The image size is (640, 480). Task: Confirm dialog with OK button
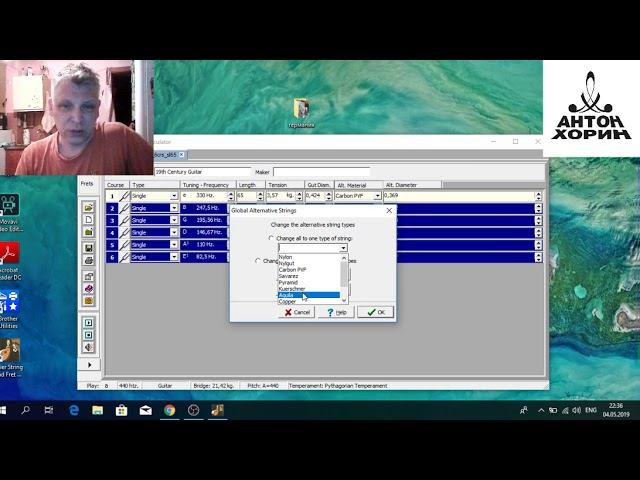click(x=376, y=312)
